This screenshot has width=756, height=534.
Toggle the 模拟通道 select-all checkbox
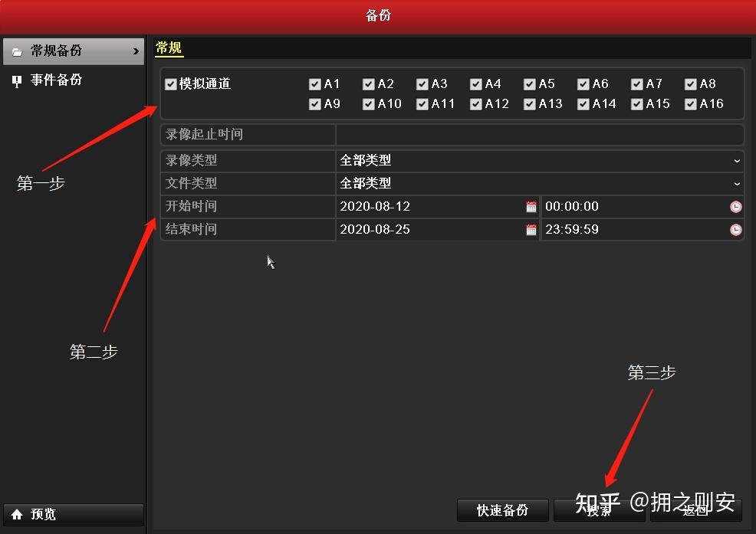click(171, 84)
